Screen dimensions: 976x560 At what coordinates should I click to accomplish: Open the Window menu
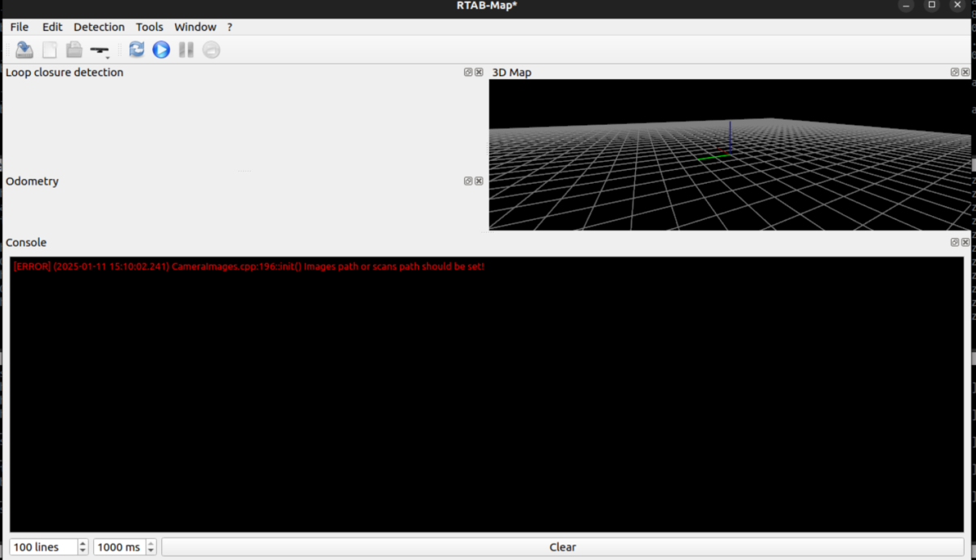pyautogui.click(x=195, y=27)
